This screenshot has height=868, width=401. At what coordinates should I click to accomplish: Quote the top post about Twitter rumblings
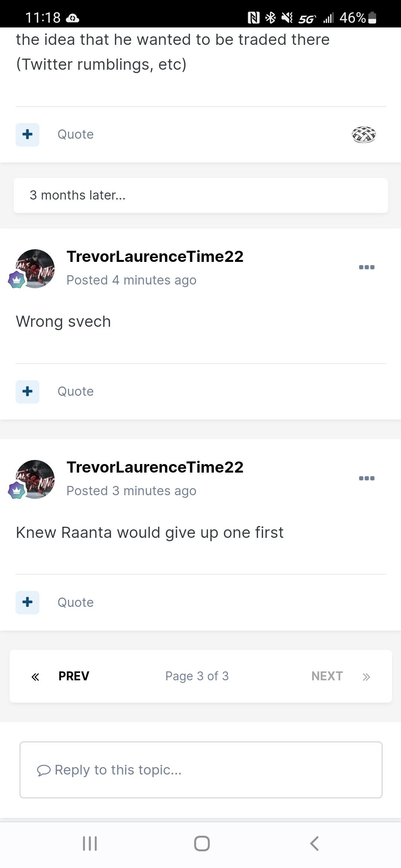pyautogui.click(x=75, y=134)
